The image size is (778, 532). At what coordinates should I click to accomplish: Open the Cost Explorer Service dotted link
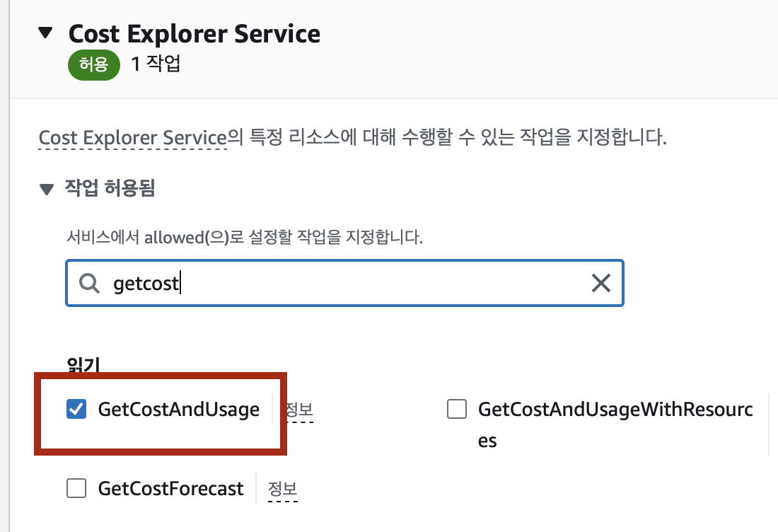132,137
